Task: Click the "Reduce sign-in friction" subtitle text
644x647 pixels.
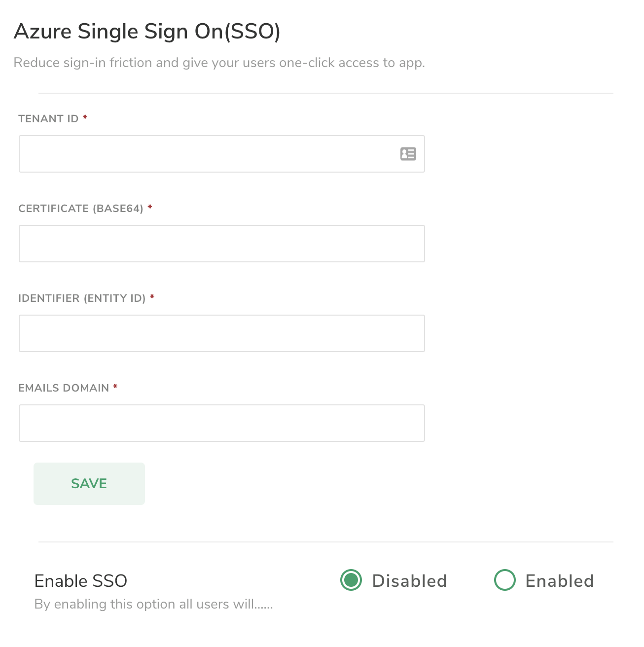Action: click(x=219, y=63)
